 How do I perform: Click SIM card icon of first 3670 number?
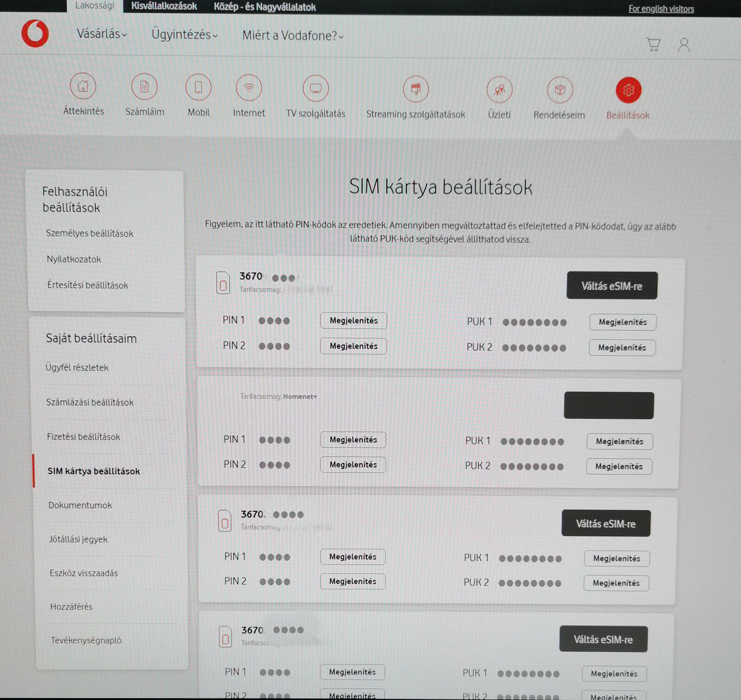pyautogui.click(x=223, y=283)
